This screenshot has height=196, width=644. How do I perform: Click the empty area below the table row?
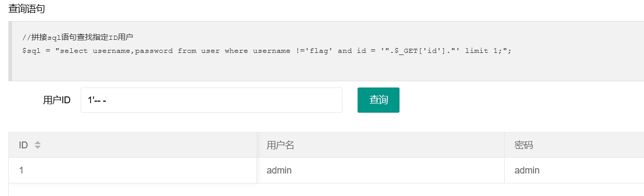tap(326, 190)
